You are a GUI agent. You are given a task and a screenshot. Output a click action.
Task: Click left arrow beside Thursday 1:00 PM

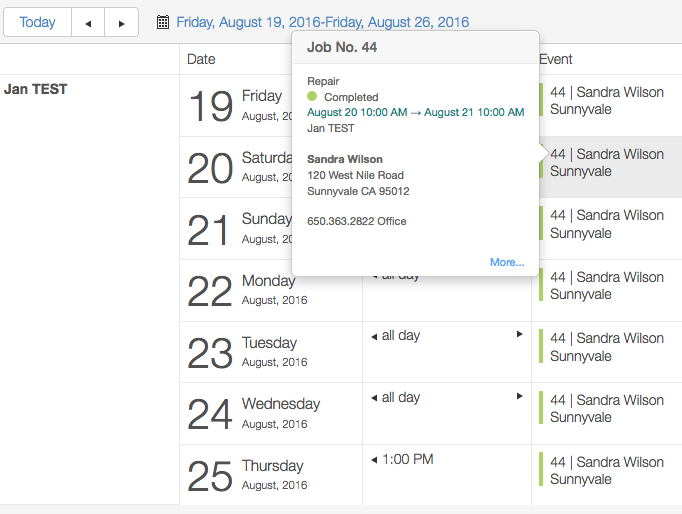374,459
